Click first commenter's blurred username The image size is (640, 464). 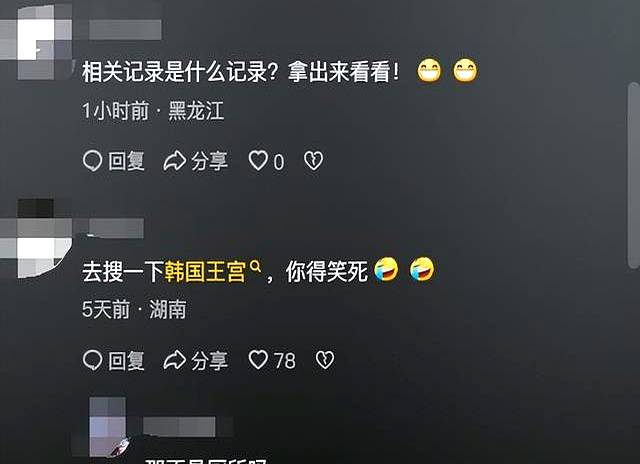point(125,30)
